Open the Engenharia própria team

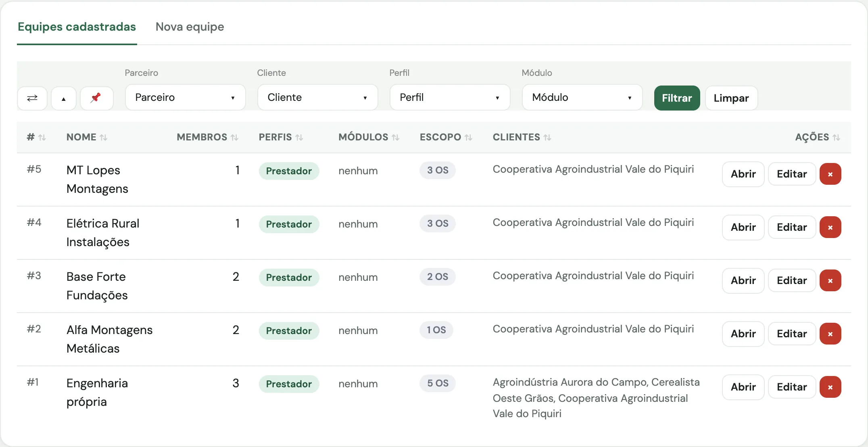pos(743,387)
